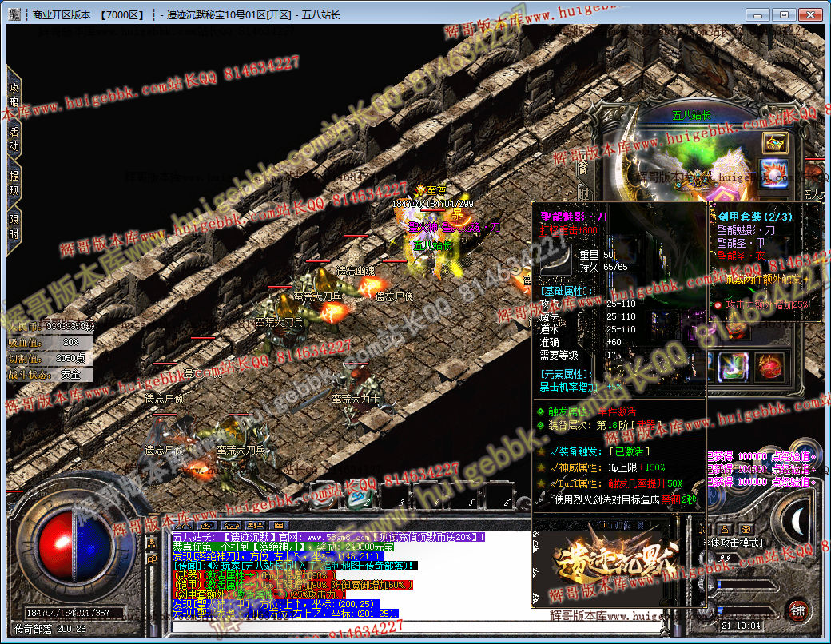This screenshot has width=831, height=644.
Task: Click the lower weight progress bar
Action: pos(747,610)
